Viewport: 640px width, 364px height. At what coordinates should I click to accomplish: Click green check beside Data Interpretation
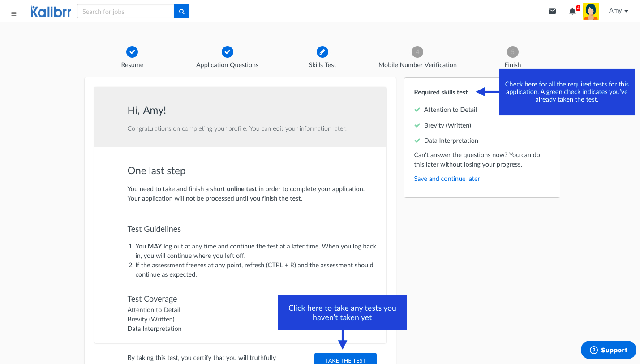click(x=417, y=141)
